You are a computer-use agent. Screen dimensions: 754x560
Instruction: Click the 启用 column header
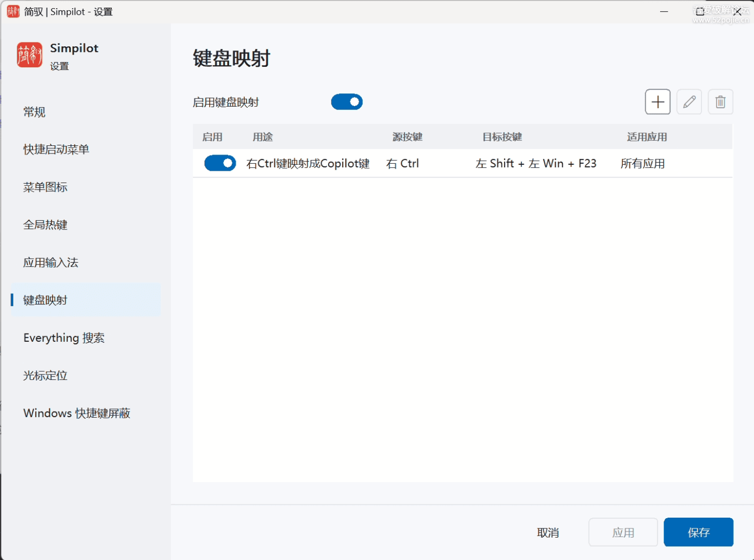tap(212, 137)
